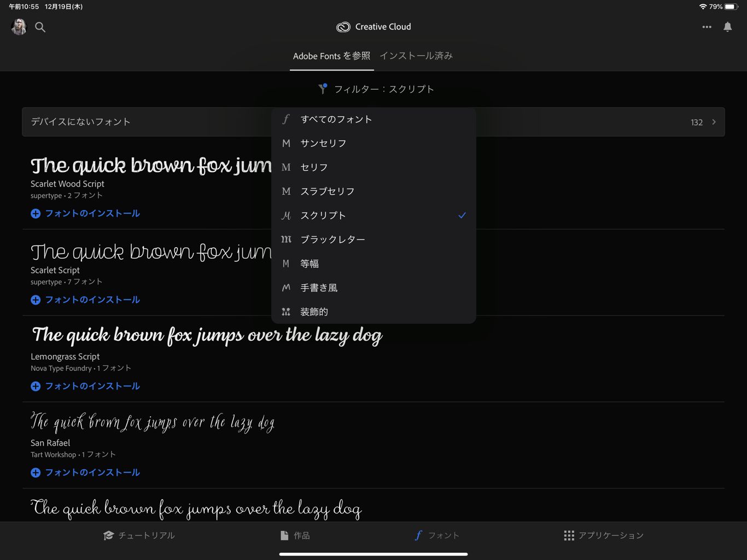This screenshot has width=747, height=560.
Task: Click plus icon under San Rafael
Action: tap(36, 473)
